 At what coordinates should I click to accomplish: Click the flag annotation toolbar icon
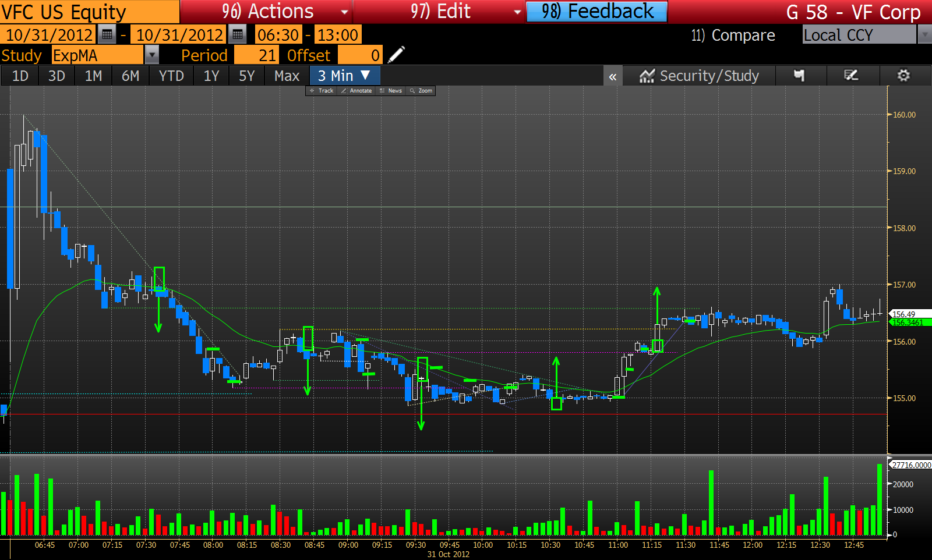(x=799, y=76)
